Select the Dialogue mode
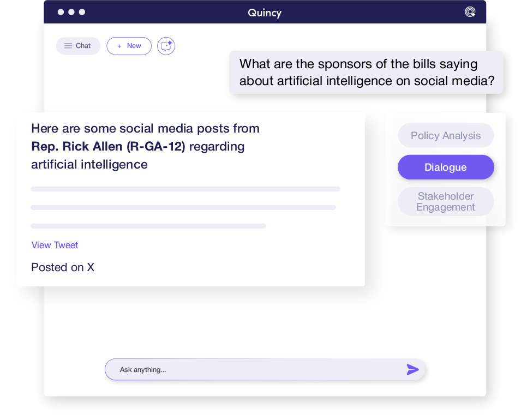This screenshot has height=420, width=521. click(446, 167)
